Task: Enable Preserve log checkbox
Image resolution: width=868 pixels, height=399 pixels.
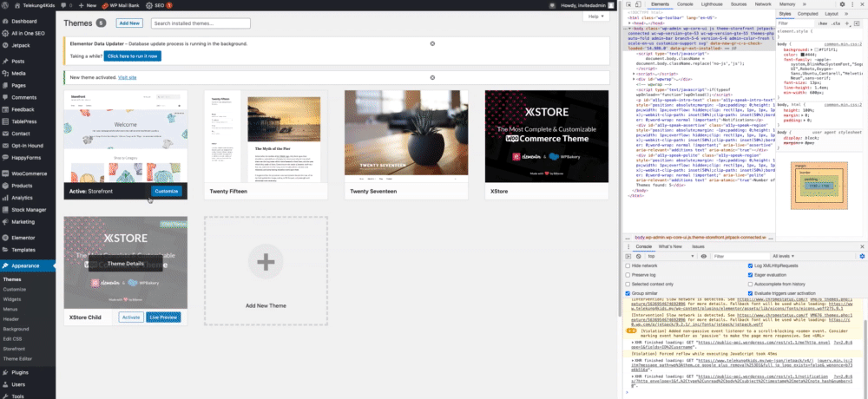Action: point(628,274)
